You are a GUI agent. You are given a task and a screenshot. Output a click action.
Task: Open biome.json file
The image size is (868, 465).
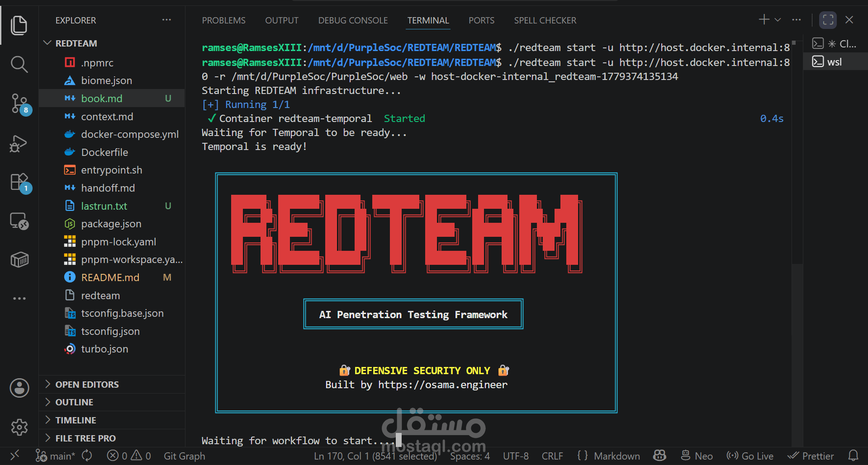click(112, 80)
